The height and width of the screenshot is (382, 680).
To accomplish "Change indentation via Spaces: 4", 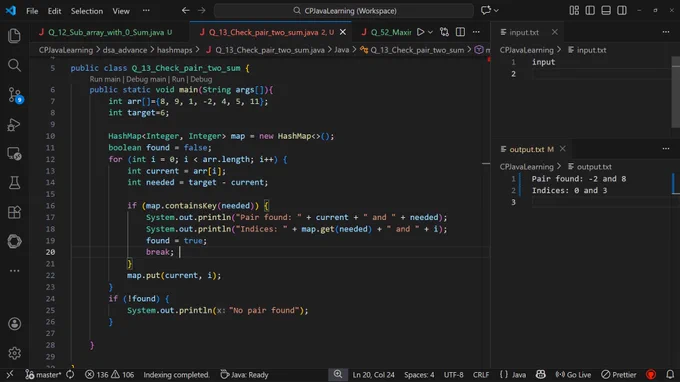I will coord(419,375).
